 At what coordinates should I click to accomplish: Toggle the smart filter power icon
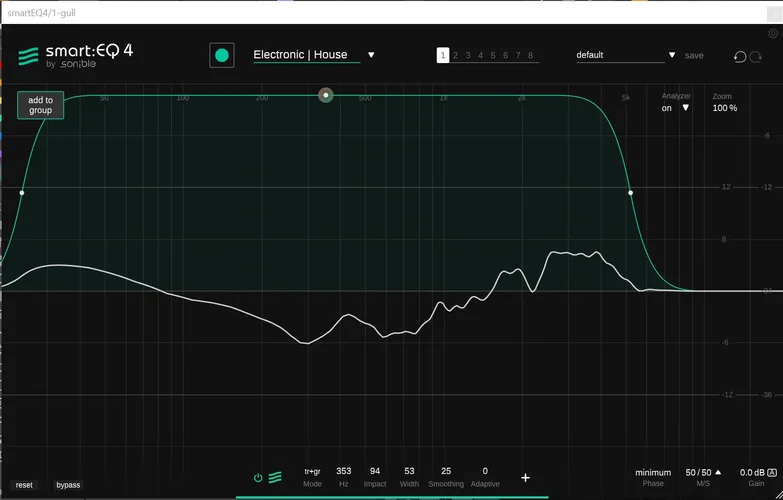[x=258, y=478]
